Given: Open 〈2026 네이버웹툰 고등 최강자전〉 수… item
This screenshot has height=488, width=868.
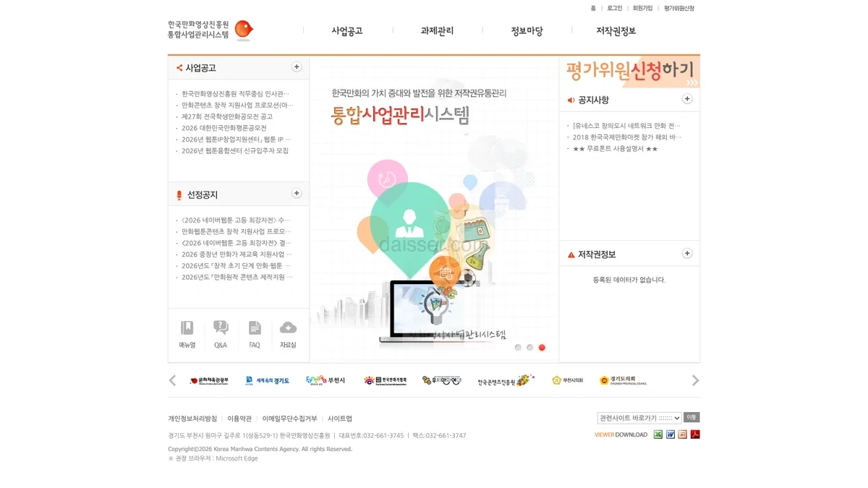Looking at the screenshot, I should click(236, 221).
